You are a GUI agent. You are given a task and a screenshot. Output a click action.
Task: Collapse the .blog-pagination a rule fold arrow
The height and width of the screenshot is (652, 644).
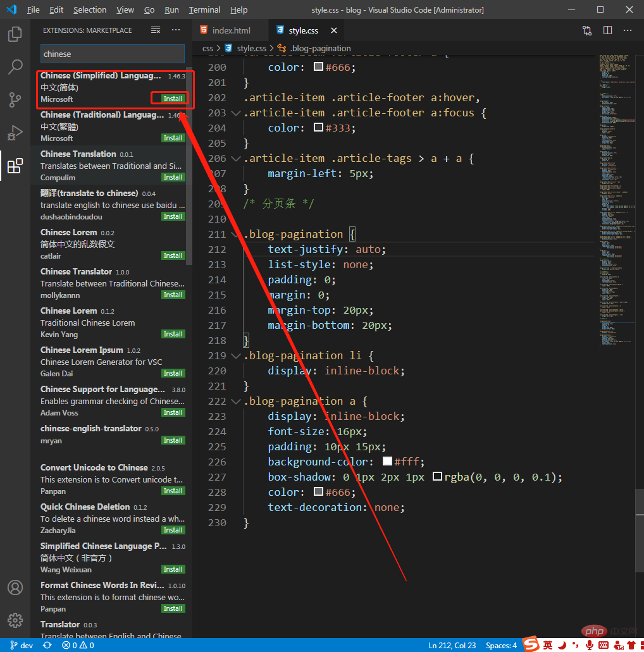[x=236, y=402]
